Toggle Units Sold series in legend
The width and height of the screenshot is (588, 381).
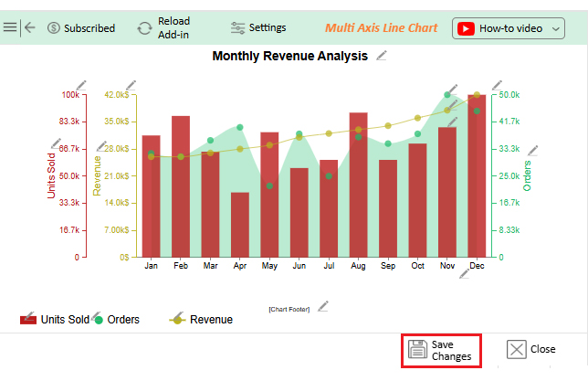click(55, 319)
